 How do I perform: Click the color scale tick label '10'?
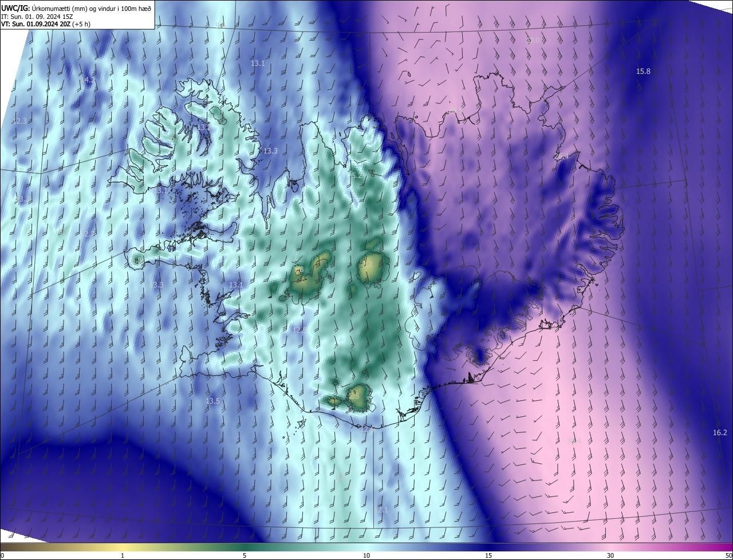(x=366, y=555)
